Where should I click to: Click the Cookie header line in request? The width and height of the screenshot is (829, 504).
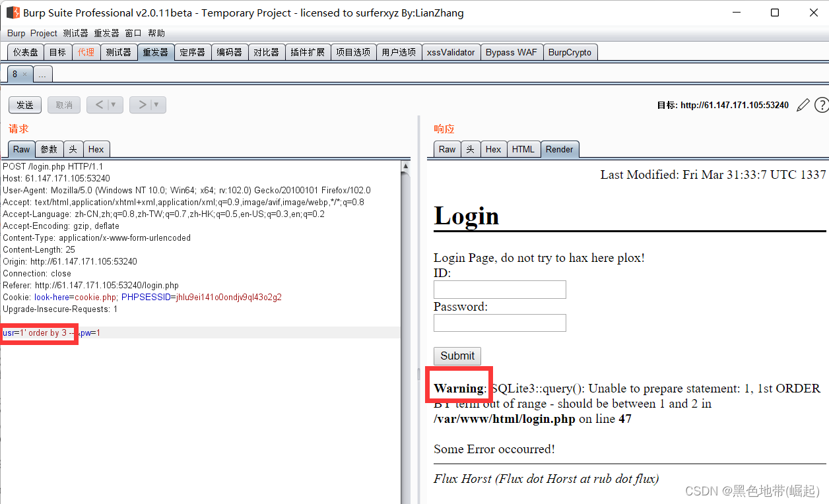pos(142,298)
